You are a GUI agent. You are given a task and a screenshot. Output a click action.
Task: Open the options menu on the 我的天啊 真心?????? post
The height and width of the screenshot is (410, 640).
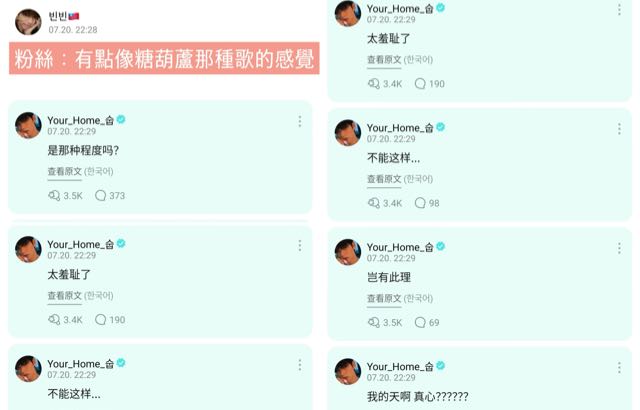click(619, 368)
